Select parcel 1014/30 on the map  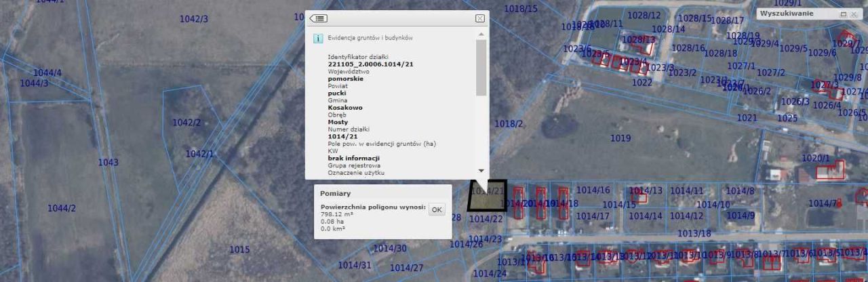pyautogui.click(x=390, y=249)
